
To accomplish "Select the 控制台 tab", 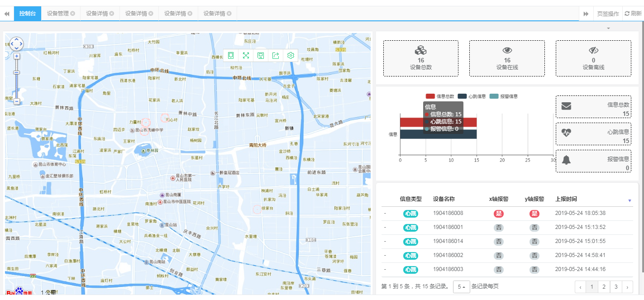I will (27, 14).
